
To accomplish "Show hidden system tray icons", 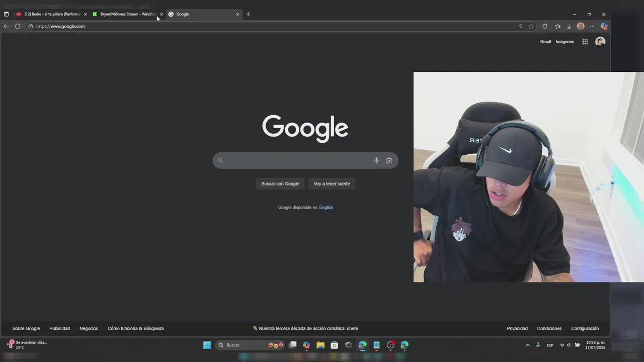I will [x=527, y=345].
